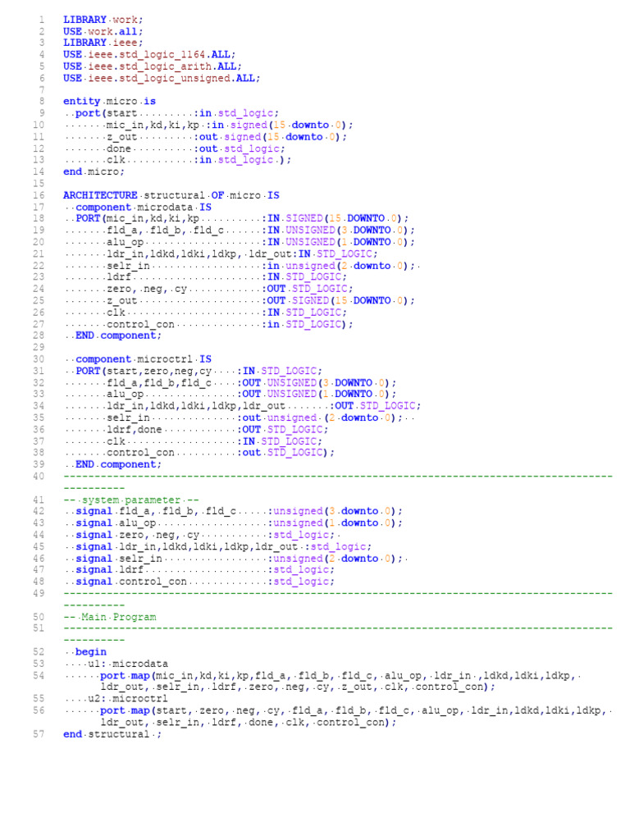
Task: Click 'u2: microctrl' instance label
Action: click(x=128, y=699)
